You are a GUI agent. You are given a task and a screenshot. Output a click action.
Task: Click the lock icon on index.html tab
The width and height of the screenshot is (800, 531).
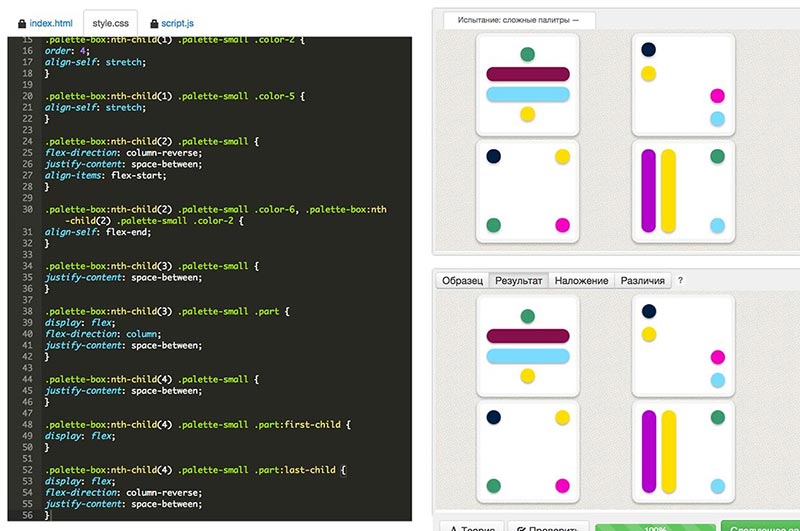[x=22, y=21]
